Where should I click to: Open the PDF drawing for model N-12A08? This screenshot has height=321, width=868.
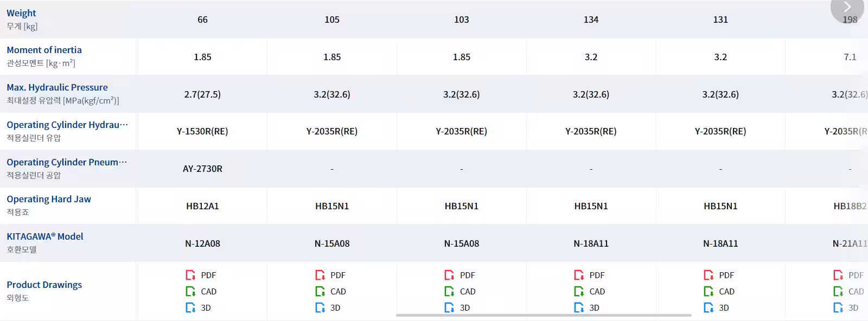201,275
